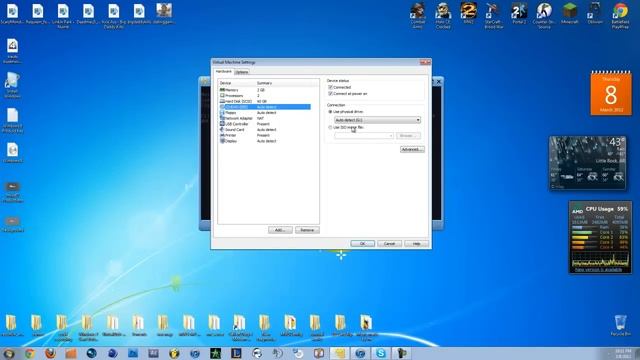The height and width of the screenshot is (360, 640).
Task: Click the CPU Usage gadget
Action: (600, 237)
